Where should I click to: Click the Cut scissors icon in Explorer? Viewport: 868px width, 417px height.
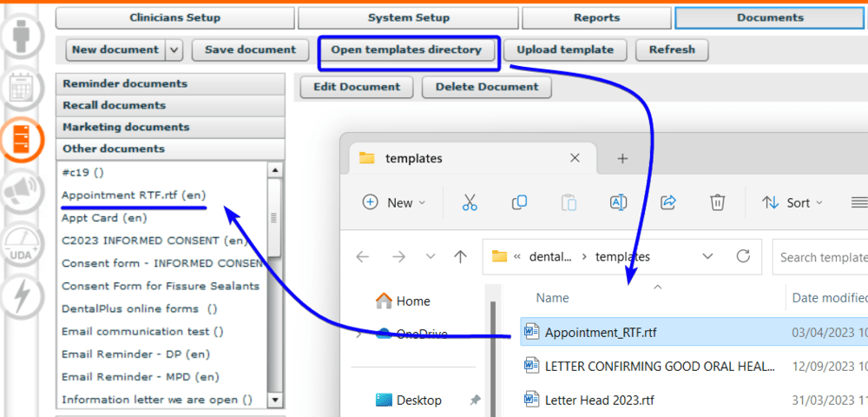(x=470, y=202)
